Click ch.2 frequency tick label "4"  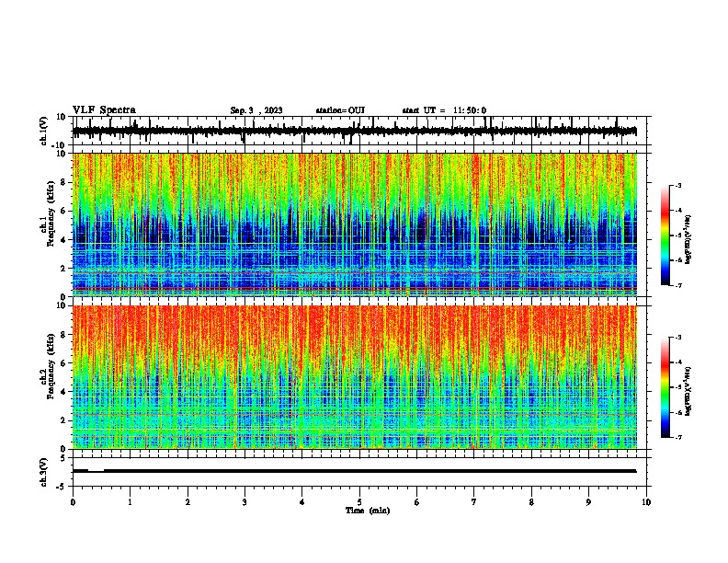(x=64, y=392)
